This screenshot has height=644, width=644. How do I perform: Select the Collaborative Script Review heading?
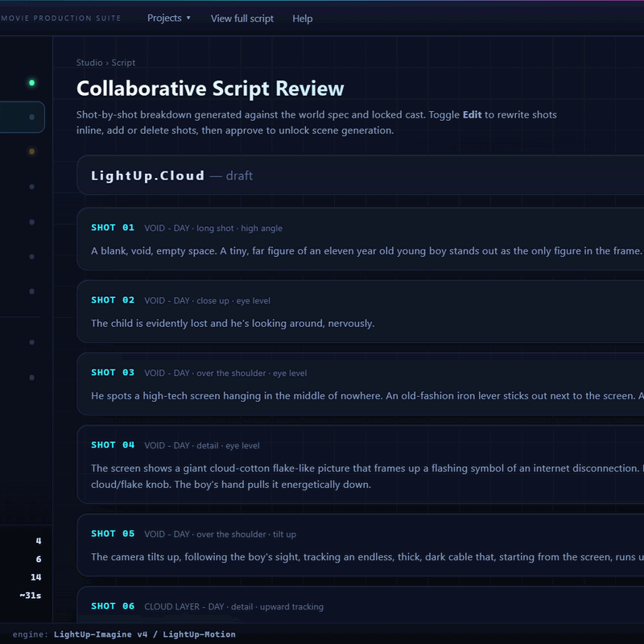click(x=210, y=89)
